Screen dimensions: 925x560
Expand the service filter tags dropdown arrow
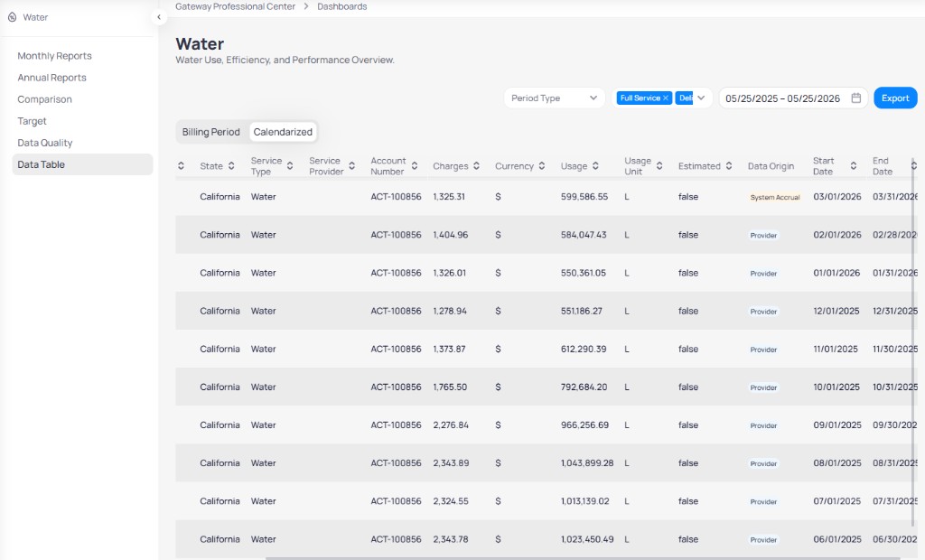[701, 98]
